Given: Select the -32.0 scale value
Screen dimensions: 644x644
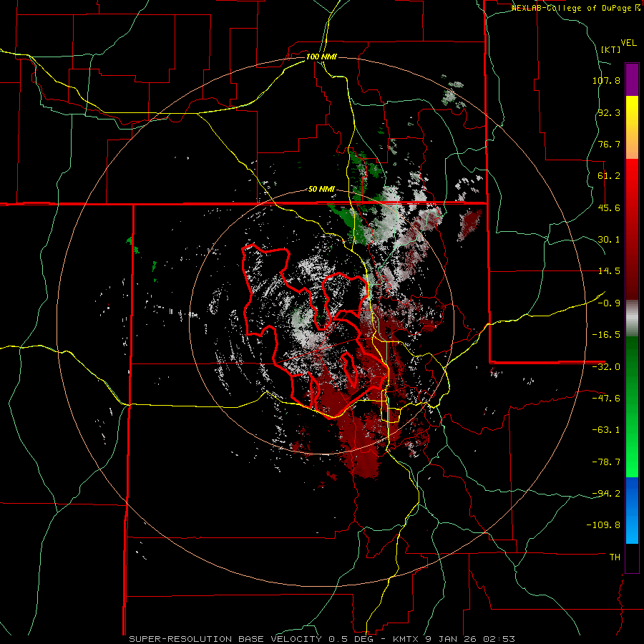Looking at the screenshot, I should coord(606,367).
